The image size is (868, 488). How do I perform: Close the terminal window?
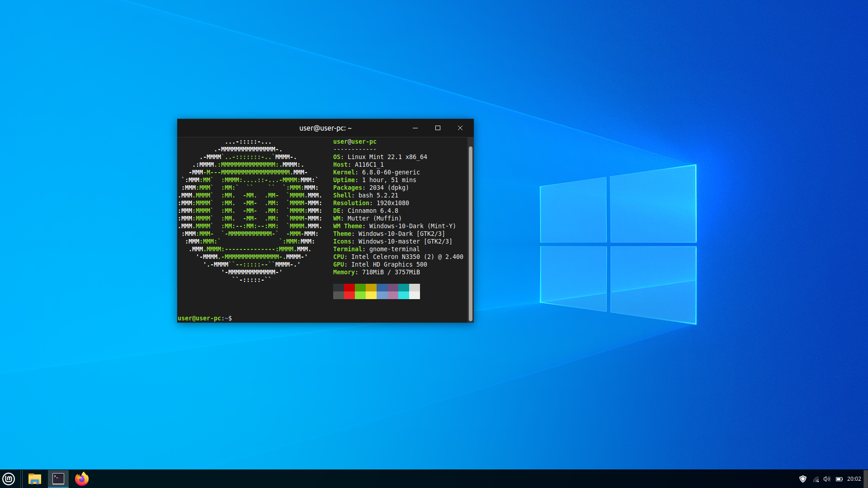460,128
